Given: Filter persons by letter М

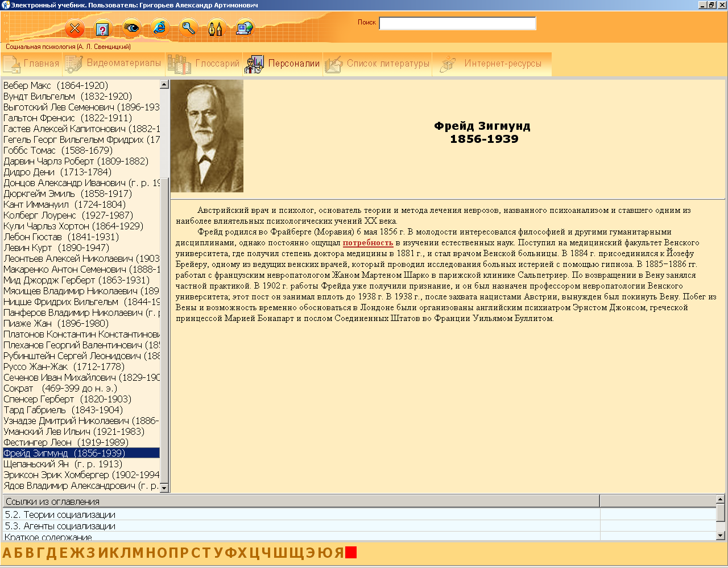Looking at the screenshot, I should [x=138, y=553].
